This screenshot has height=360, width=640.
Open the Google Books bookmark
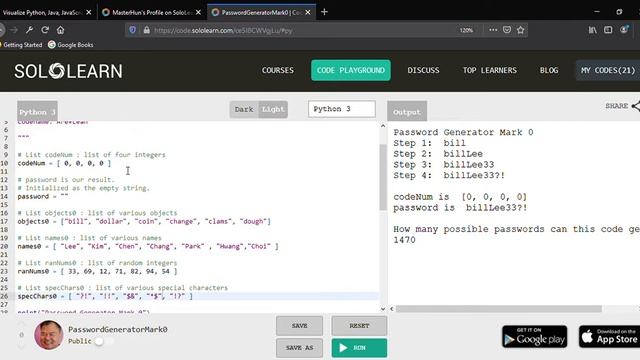coord(71,45)
